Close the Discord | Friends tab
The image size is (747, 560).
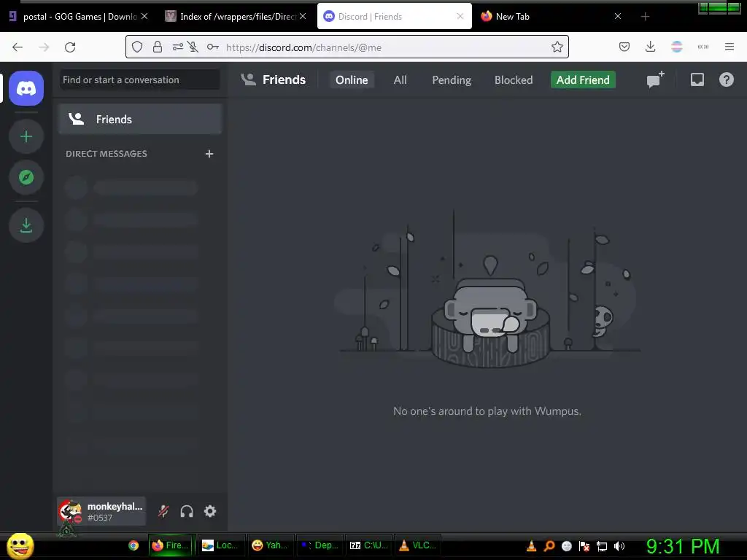click(460, 16)
